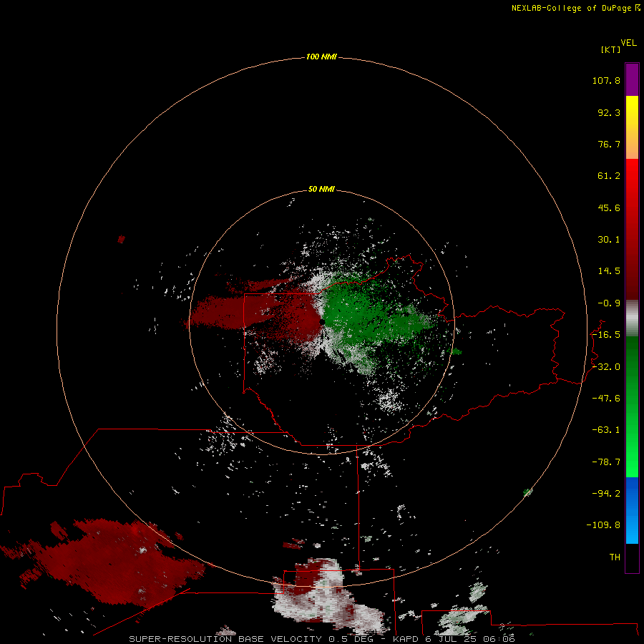644x644 pixels.
Task: Click the 50 NMI range ring label
Action: [321, 189]
